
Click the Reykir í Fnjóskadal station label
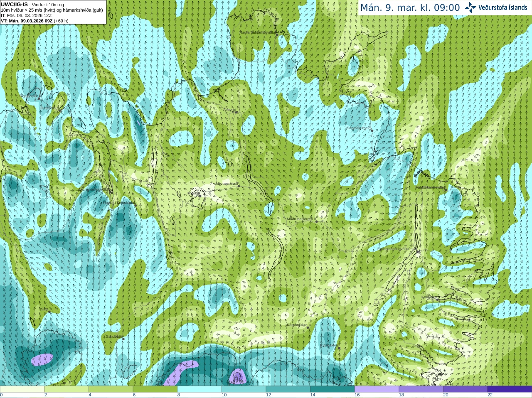(119, 203)
